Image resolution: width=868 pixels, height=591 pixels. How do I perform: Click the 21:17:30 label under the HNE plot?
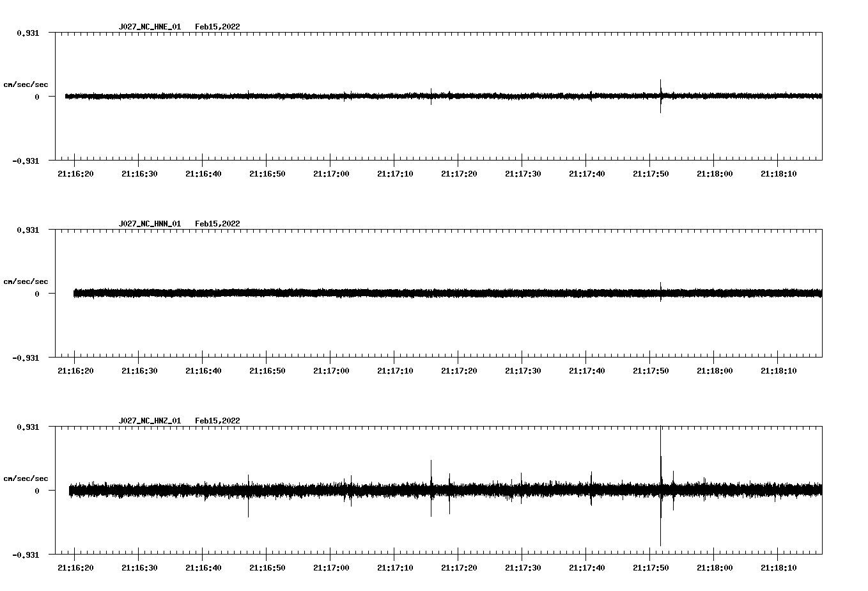[523, 174]
